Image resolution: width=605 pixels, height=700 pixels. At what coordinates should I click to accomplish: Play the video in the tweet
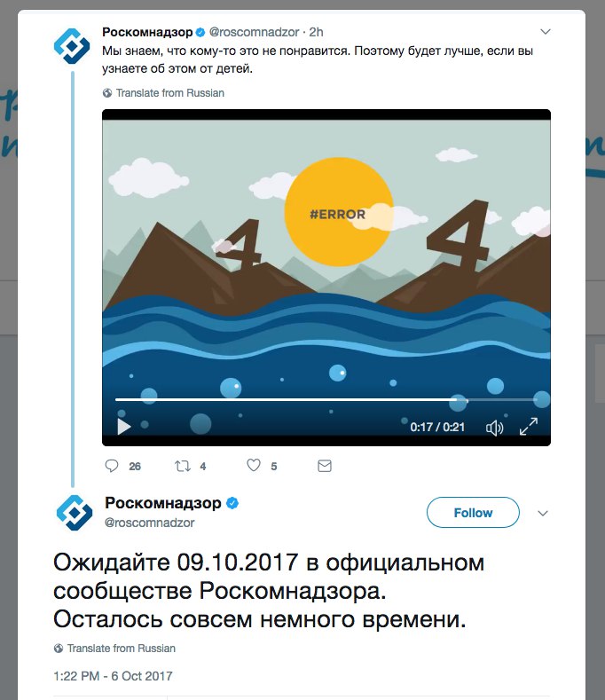[123, 427]
